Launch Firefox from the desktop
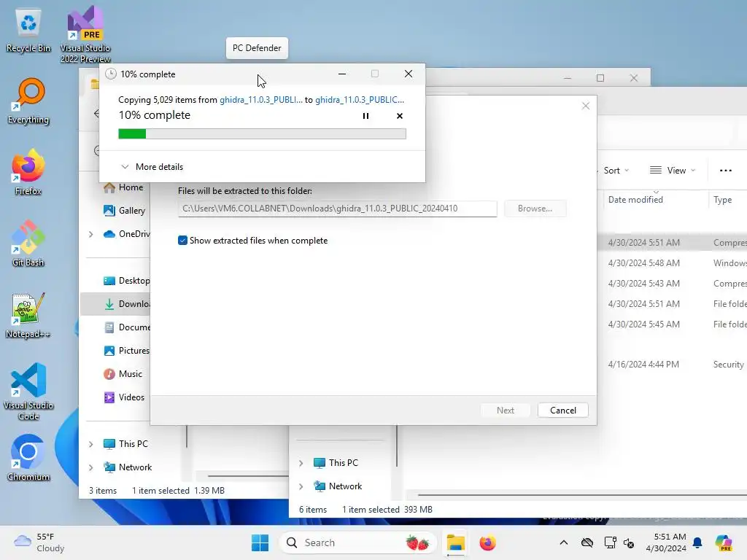The image size is (747, 560). pos(28,172)
